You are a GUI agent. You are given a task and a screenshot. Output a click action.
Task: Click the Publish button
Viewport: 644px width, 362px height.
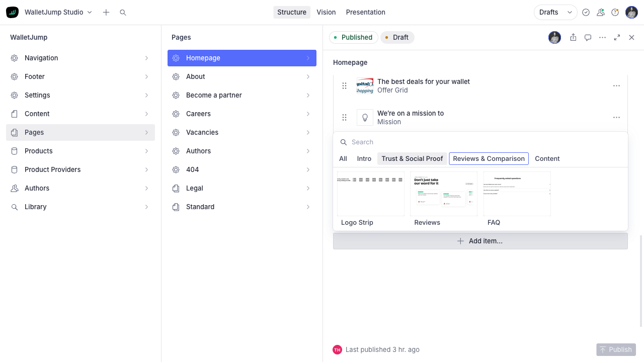tap(616, 349)
